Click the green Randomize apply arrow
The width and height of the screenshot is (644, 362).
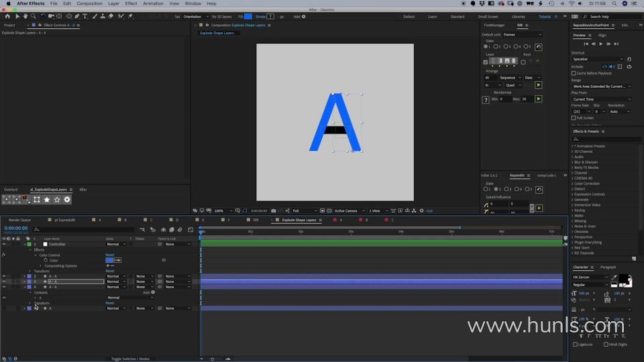coord(538,99)
